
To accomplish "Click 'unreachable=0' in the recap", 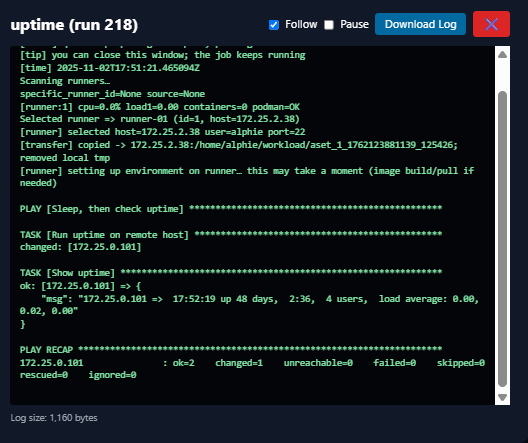I will [x=318, y=363].
